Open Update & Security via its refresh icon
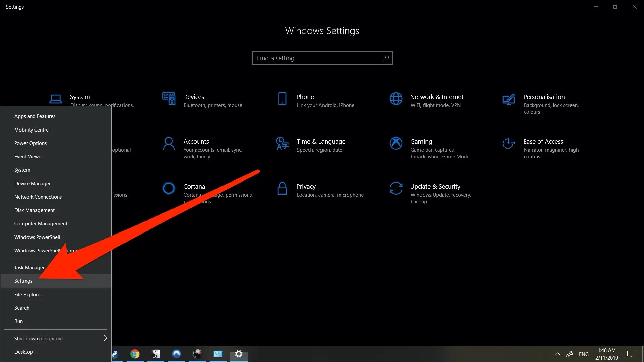This screenshot has width=644, height=362. 396,188
